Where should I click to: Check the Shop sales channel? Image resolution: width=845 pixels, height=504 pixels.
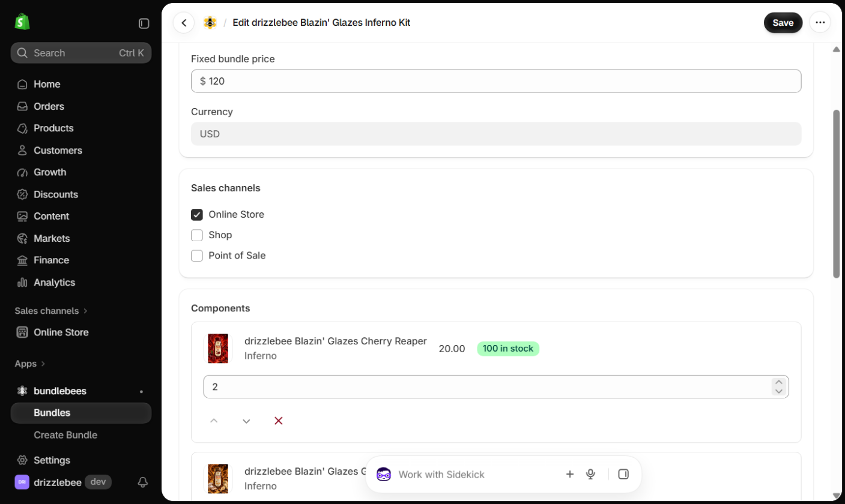197,235
